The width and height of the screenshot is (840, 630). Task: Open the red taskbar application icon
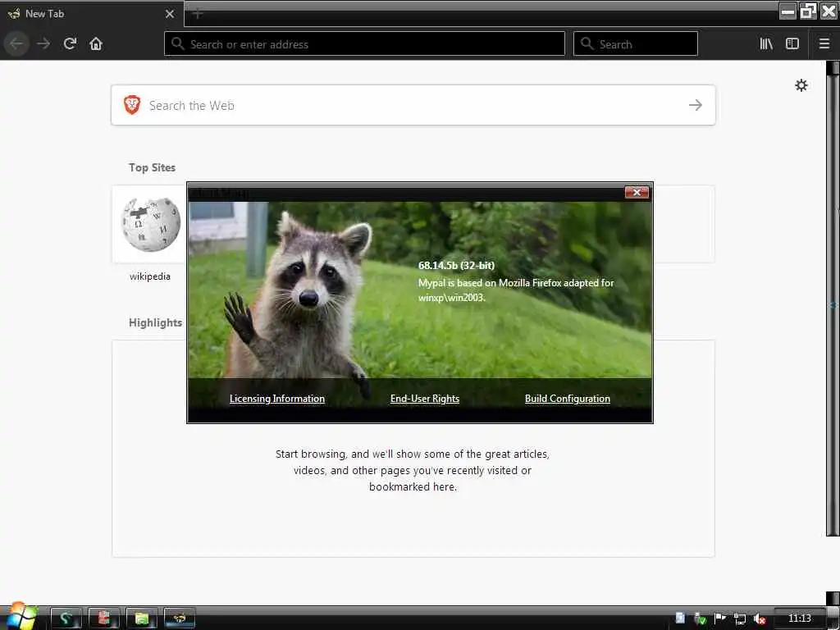pos(103,619)
